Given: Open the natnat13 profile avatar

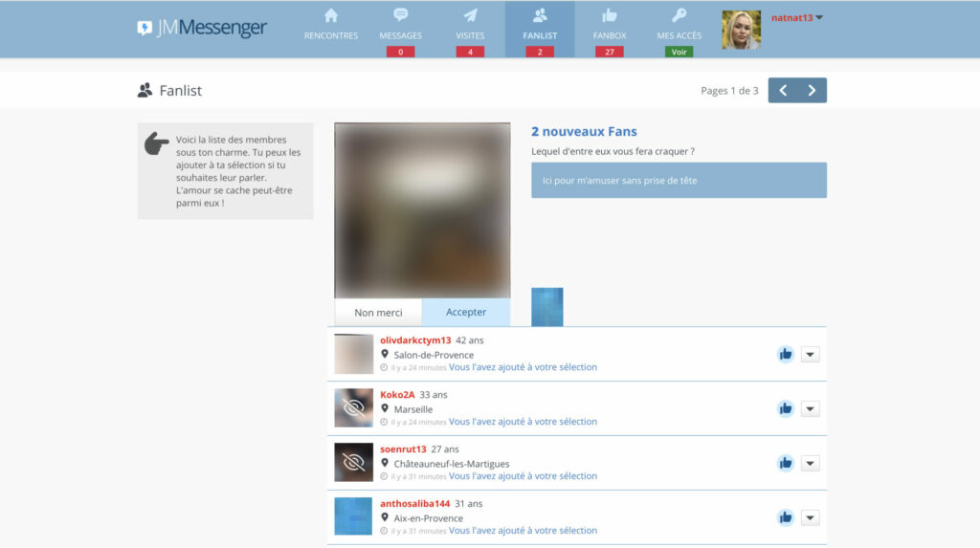Looking at the screenshot, I should click(x=742, y=30).
